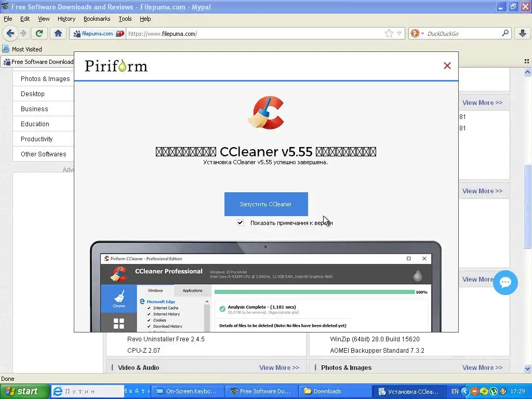
Task: Click the page scrollbar down arrow
Action: [x=527, y=368]
